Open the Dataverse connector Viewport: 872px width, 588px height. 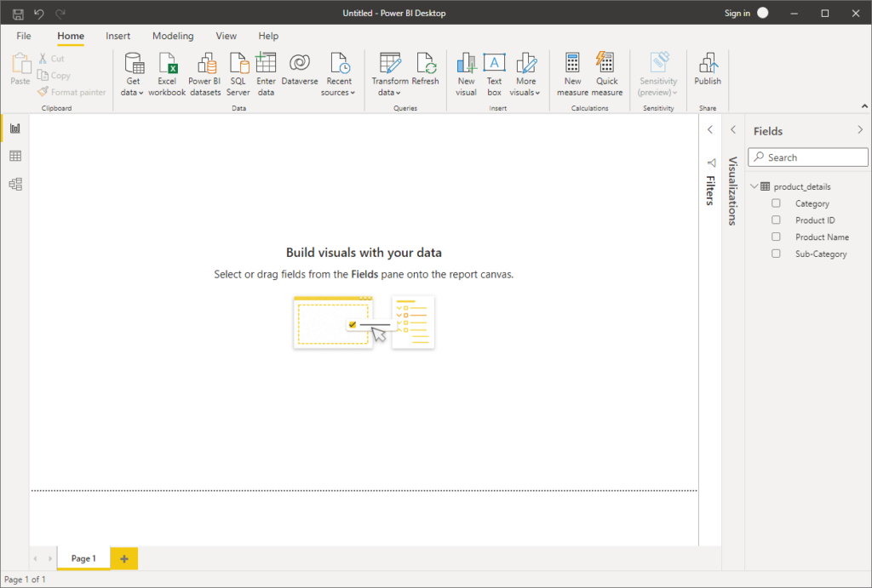pyautogui.click(x=300, y=70)
